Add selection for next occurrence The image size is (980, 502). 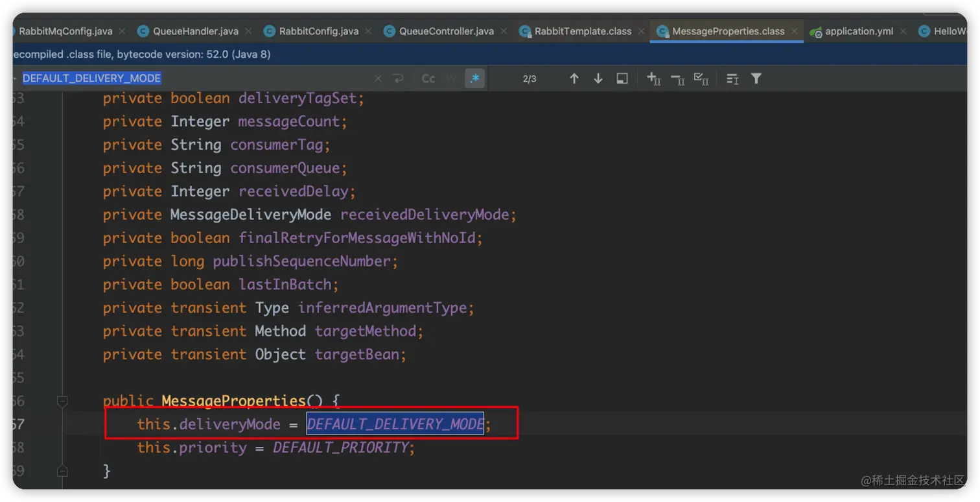click(654, 78)
